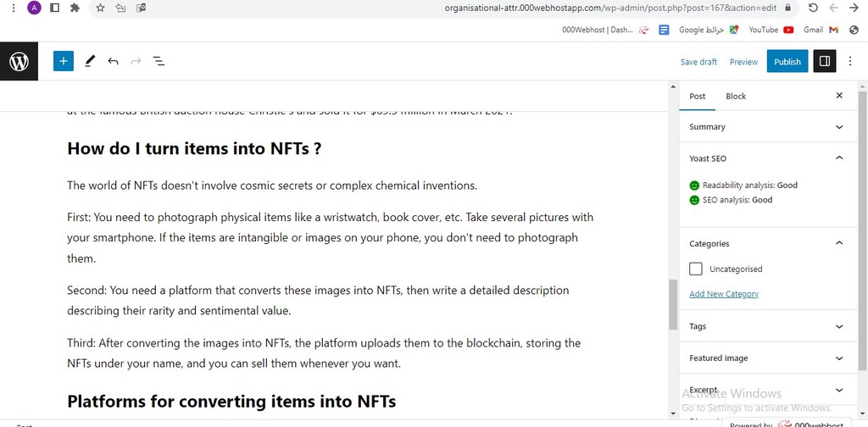
Task: Open the block inserter plus button
Action: [63, 61]
